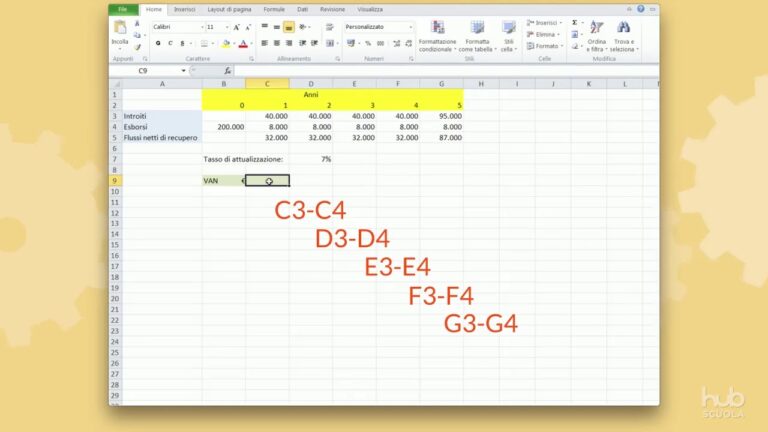Open the Calibri font name dropdown
Viewport: 768px width, 432px height.
[202, 27]
